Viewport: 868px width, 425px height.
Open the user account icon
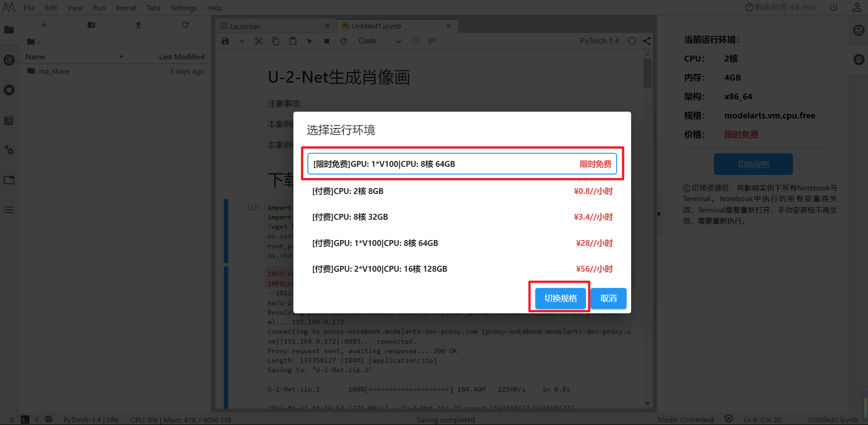857,7
